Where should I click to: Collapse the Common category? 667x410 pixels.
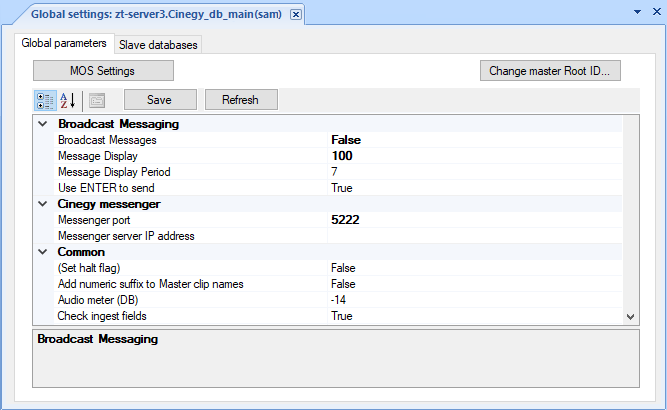point(43,252)
